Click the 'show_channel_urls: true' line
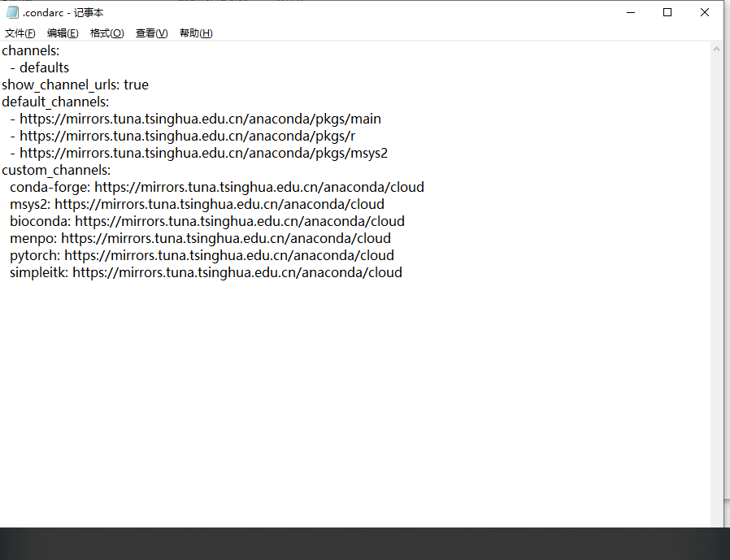This screenshot has width=730, height=560. 75,85
